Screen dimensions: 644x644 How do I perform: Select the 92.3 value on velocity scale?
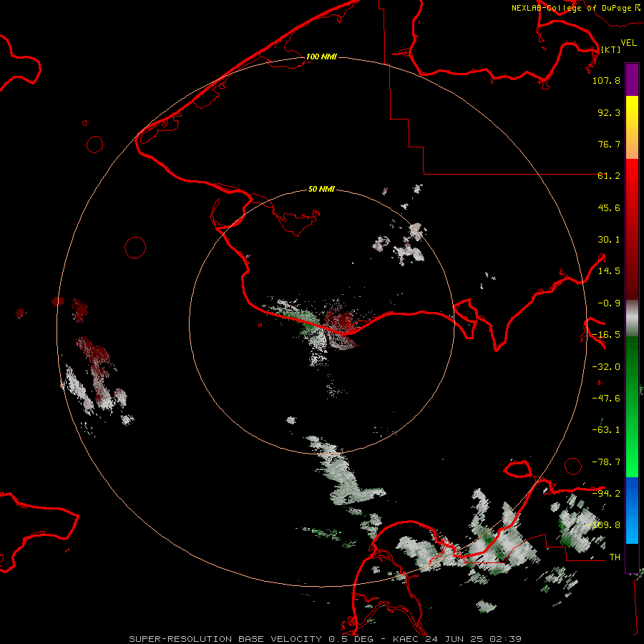pyautogui.click(x=609, y=112)
